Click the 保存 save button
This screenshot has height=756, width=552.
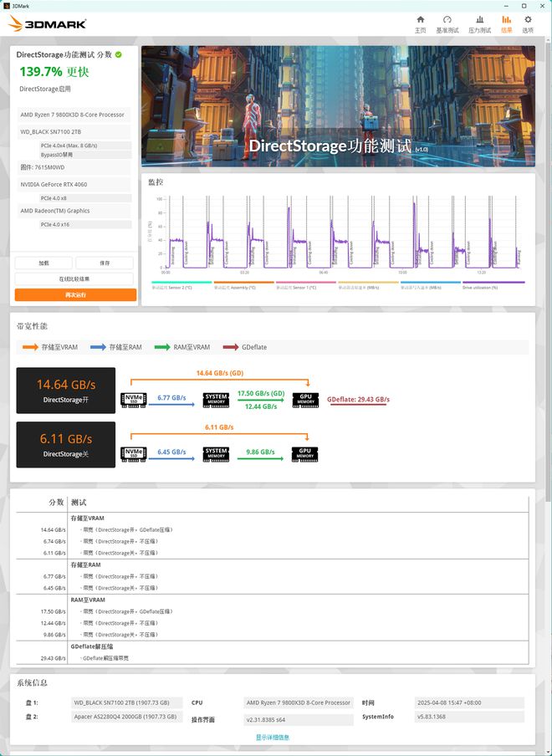tap(105, 263)
